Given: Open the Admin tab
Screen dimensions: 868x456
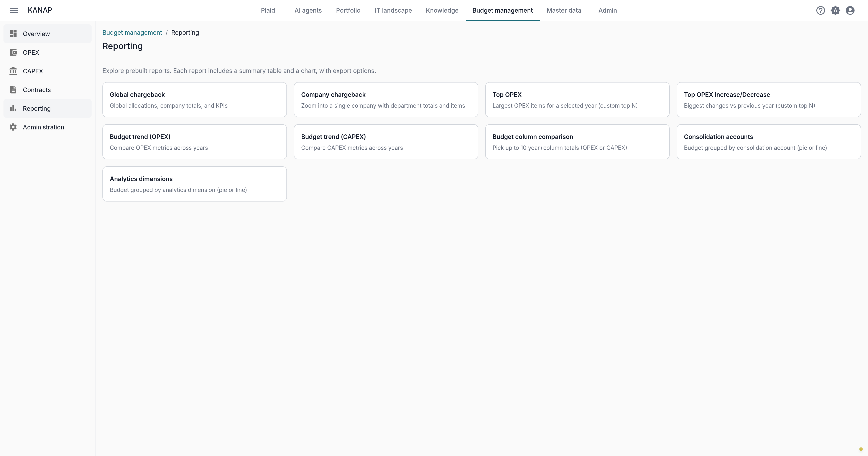Looking at the screenshot, I should (x=608, y=10).
